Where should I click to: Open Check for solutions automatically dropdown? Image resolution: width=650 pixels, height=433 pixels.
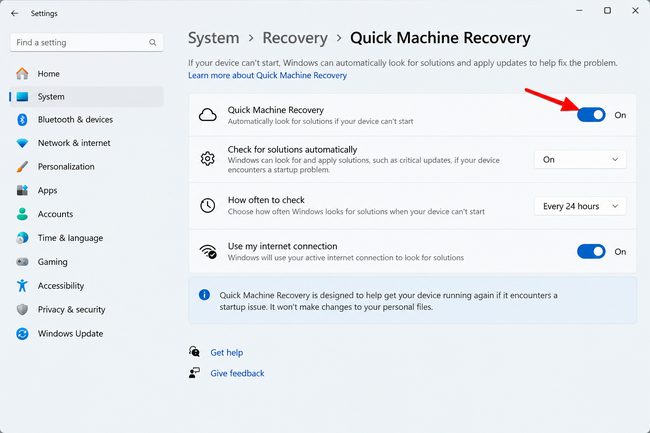point(580,160)
